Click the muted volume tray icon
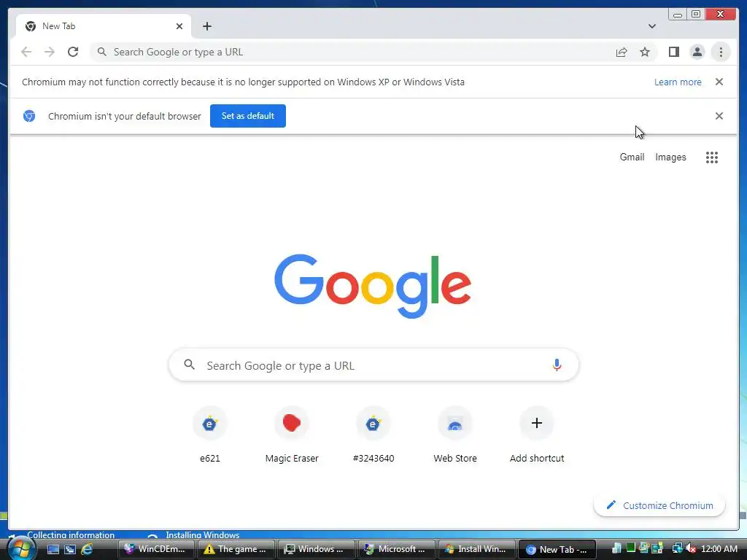 point(691,549)
